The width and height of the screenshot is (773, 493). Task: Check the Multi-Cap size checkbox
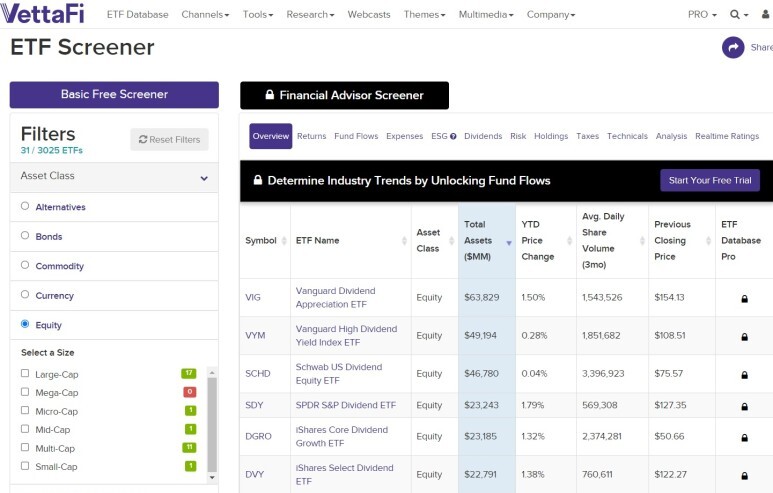25,447
